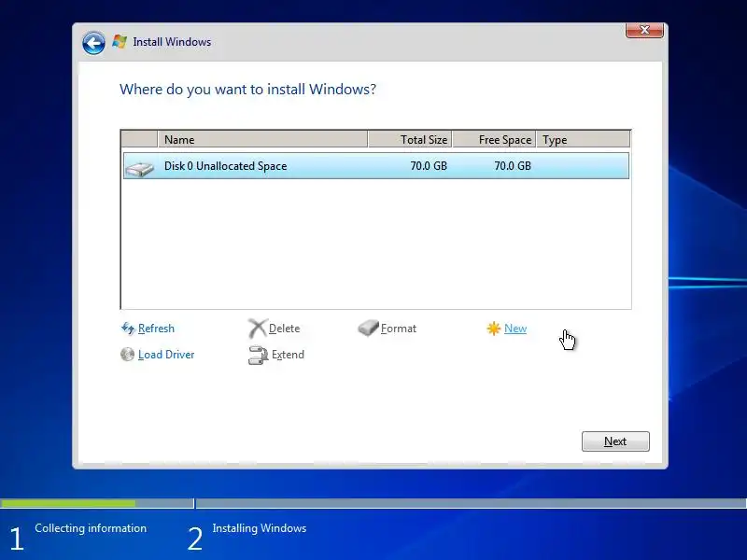Click the Load Driver disc icon
This screenshot has width=747, height=560.
tap(127, 355)
